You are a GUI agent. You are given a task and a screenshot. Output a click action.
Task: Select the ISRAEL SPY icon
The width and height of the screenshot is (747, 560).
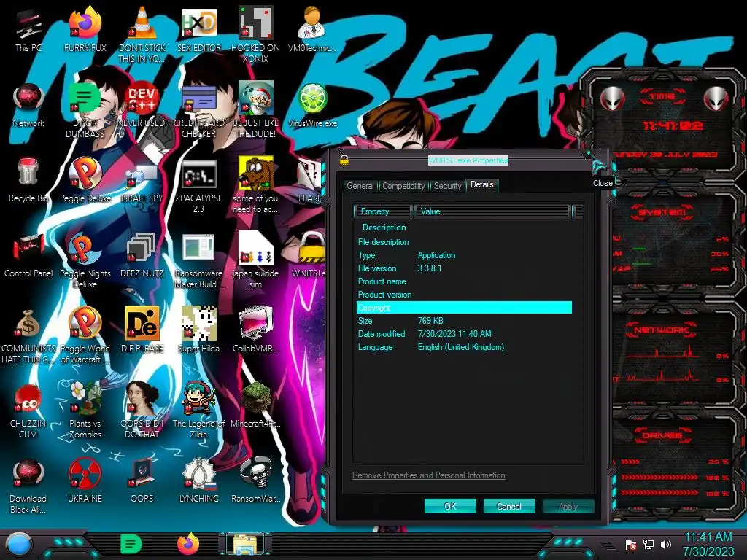point(142,180)
